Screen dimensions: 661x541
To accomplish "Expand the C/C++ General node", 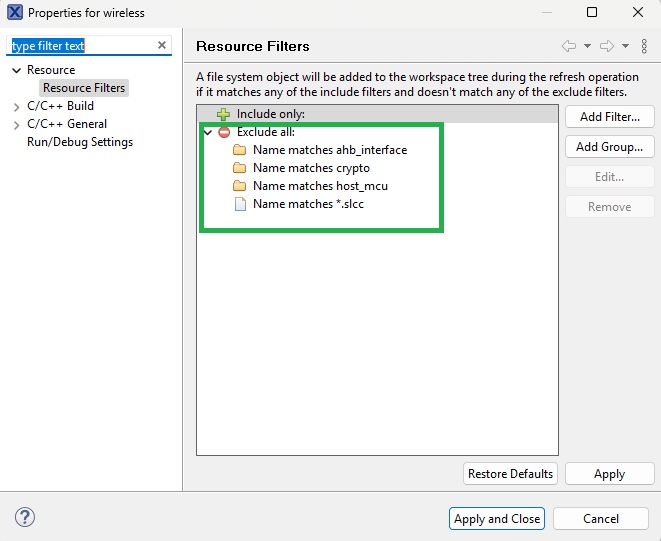I will 17,124.
